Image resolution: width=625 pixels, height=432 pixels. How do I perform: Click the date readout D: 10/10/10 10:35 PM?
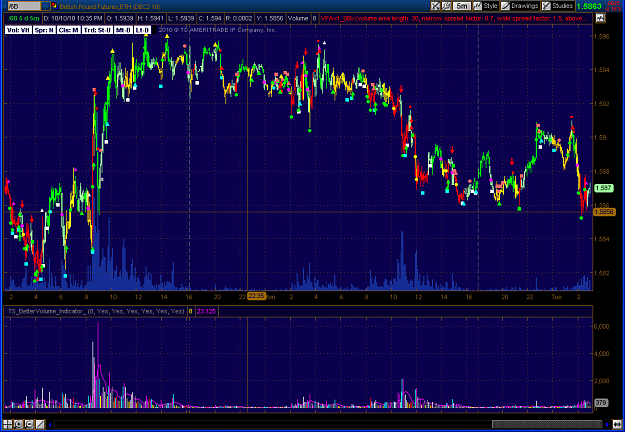click(x=73, y=18)
